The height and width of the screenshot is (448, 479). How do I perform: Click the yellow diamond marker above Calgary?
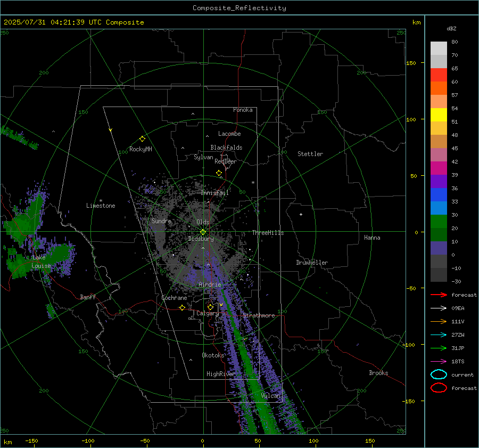point(210,307)
